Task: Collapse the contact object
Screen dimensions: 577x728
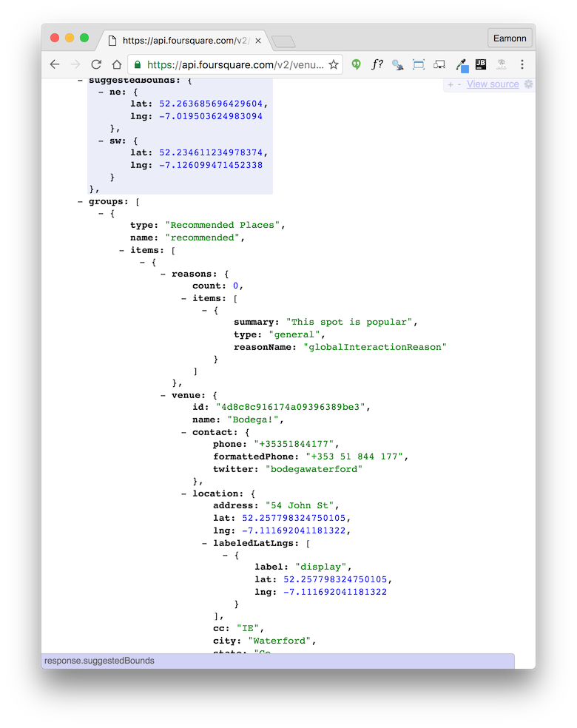Action: [184, 432]
